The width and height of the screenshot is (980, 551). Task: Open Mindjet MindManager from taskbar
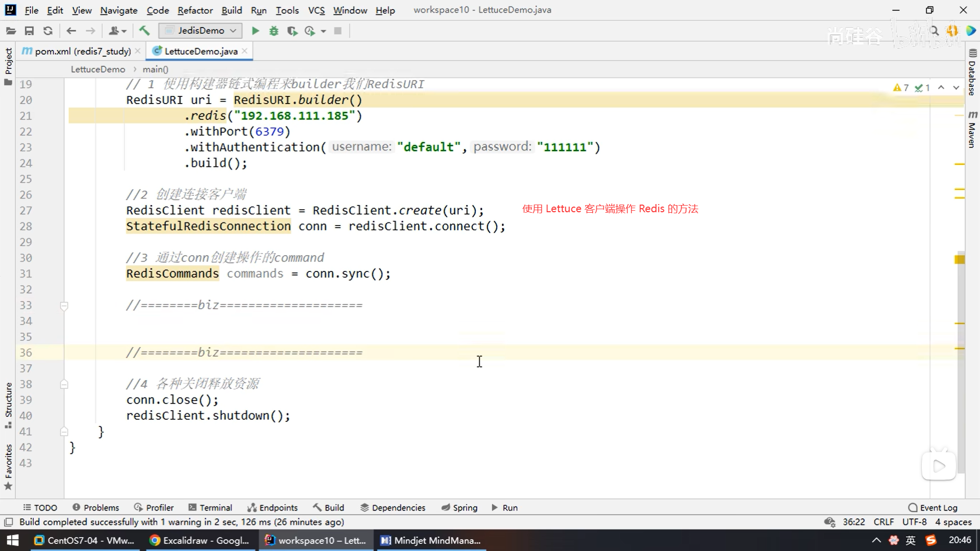[x=431, y=540]
